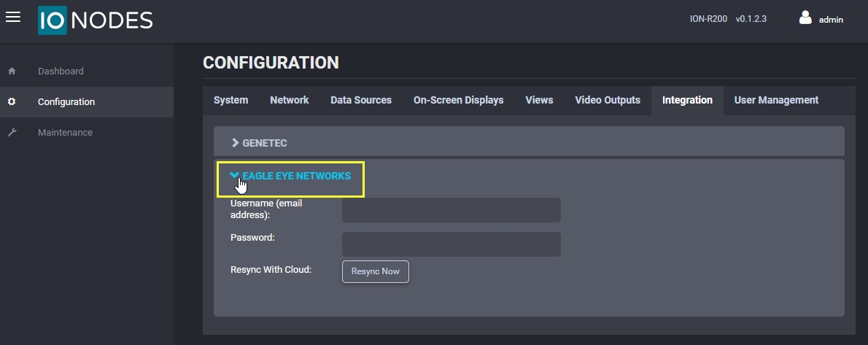The image size is (868, 345).
Task: Click the Dashboard home icon
Action: [12, 71]
